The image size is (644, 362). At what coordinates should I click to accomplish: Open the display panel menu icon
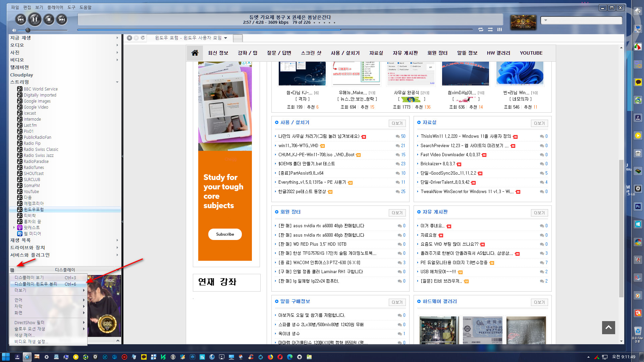click(x=12, y=270)
